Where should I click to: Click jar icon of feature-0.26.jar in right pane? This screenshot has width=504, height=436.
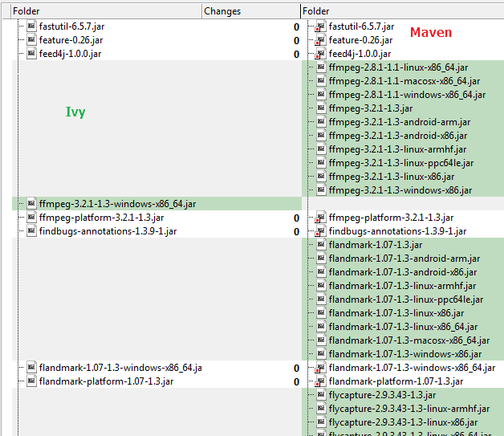(320, 40)
